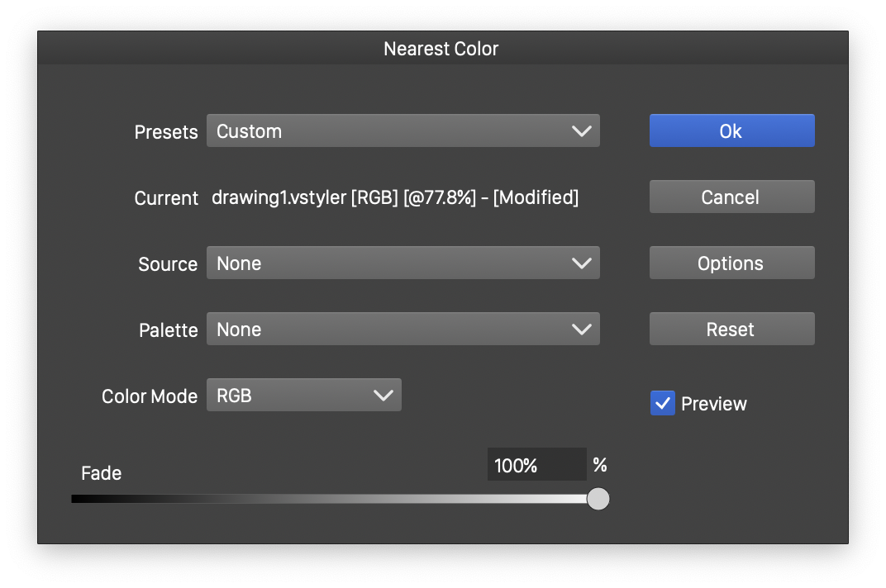Click the Fade label above the slider
The height and width of the screenshot is (588, 886).
coord(101,473)
